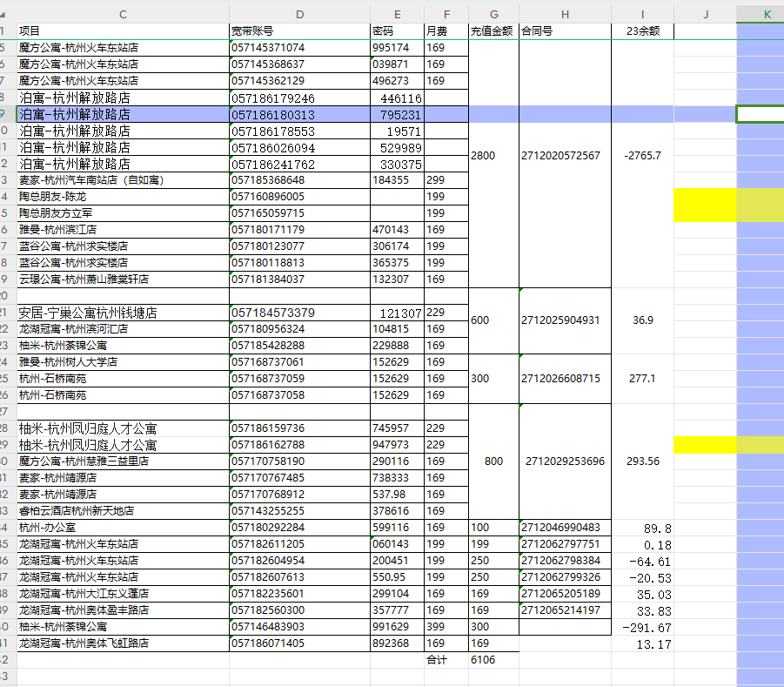Screen dimensions: 784x687
Task: Click the column J header
Action: pyautogui.click(x=705, y=14)
